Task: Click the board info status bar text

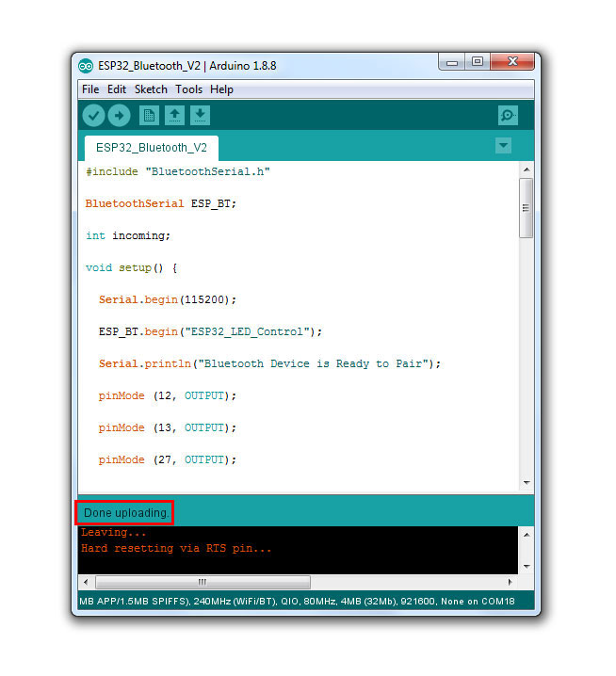Action: coord(297,602)
